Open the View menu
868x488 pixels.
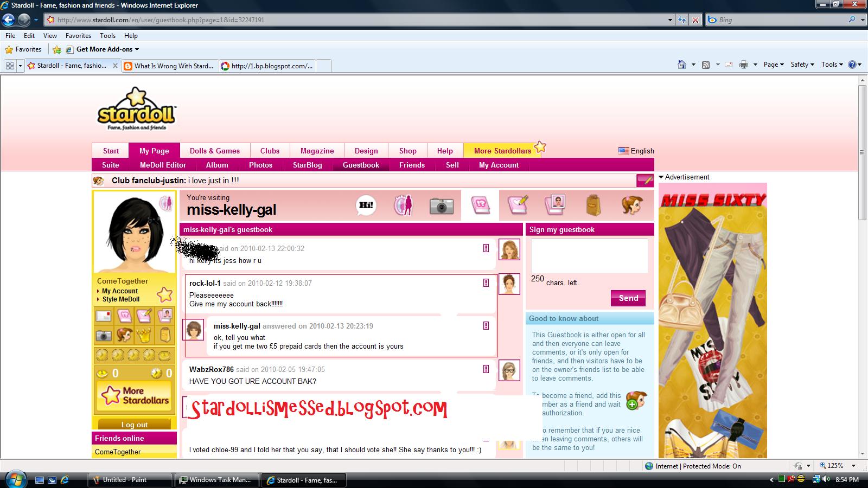(50, 36)
